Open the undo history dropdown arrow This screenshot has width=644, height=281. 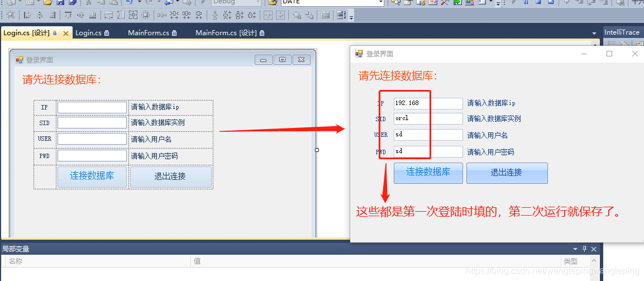tap(139, 2)
